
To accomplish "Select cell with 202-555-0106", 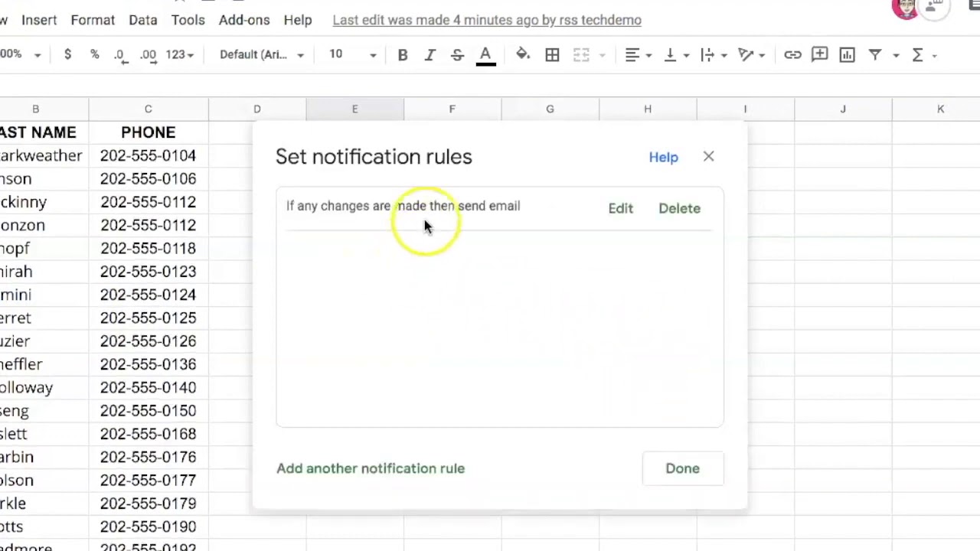I will [149, 178].
